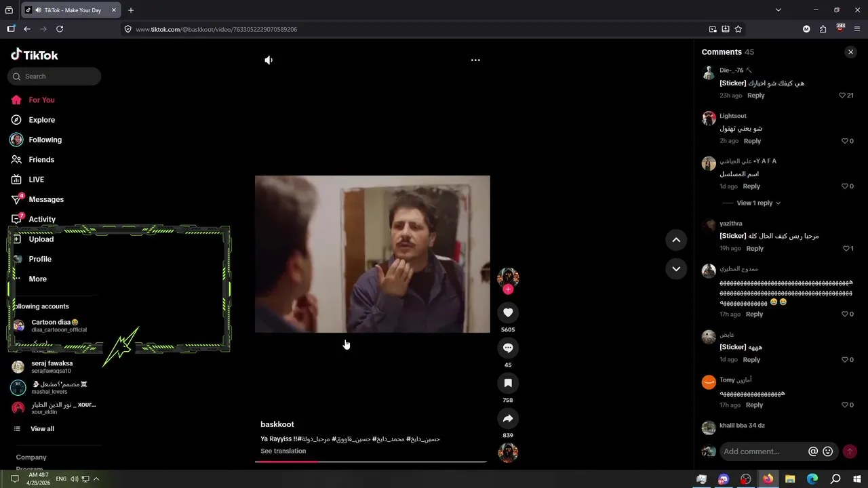The height and width of the screenshot is (488, 868).
Task: Reply to the Lightsout comment
Action: point(752,141)
